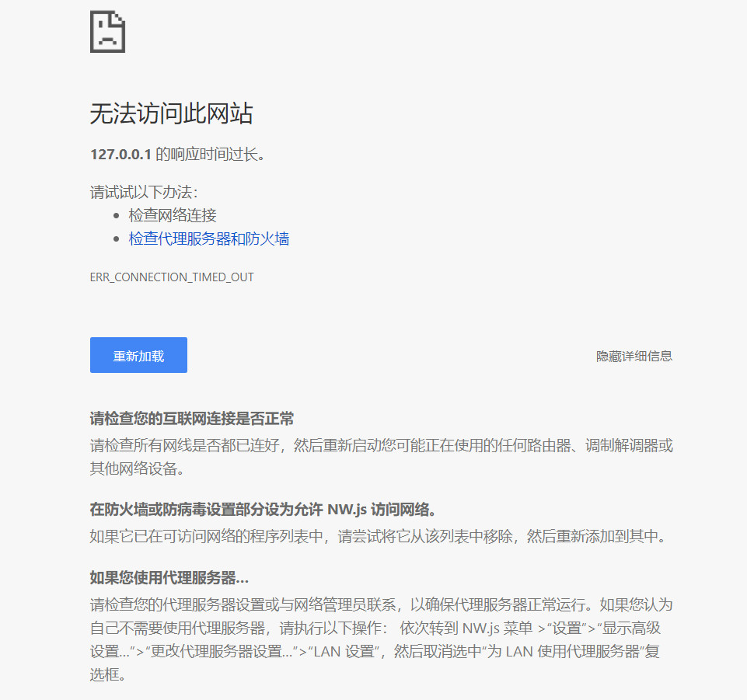
Task: Click the sad page error icon
Action: pos(108,31)
